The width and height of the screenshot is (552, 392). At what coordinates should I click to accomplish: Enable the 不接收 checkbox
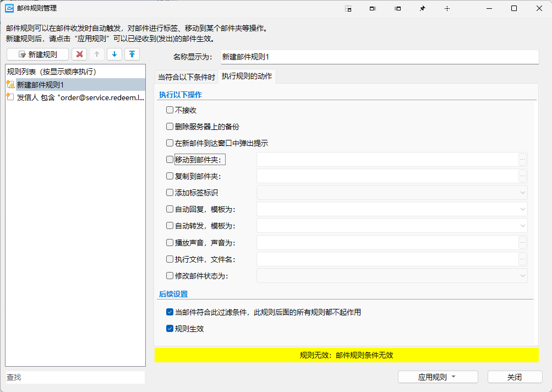[x=170, y=110]
